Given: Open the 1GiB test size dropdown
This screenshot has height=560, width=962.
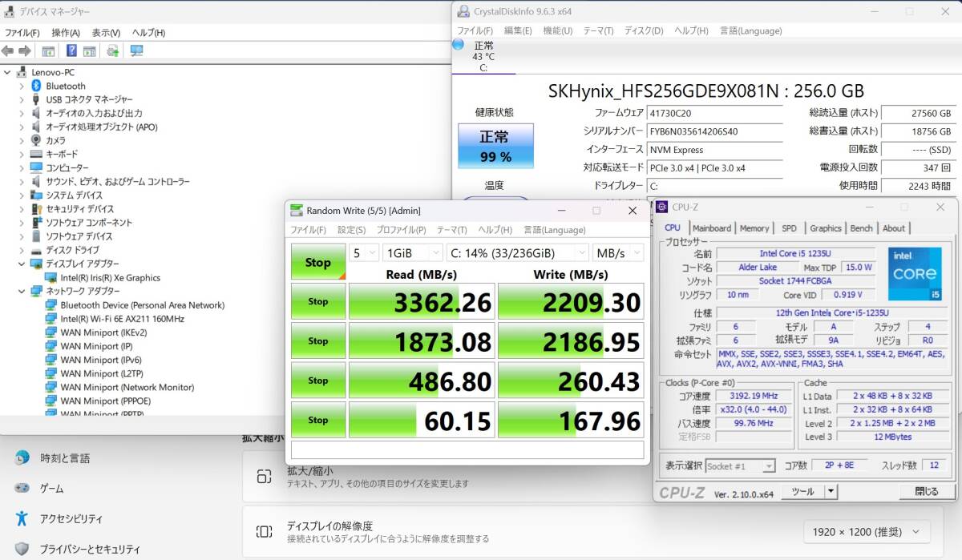Looking at the screenshot, I should [x=413, y=252].
